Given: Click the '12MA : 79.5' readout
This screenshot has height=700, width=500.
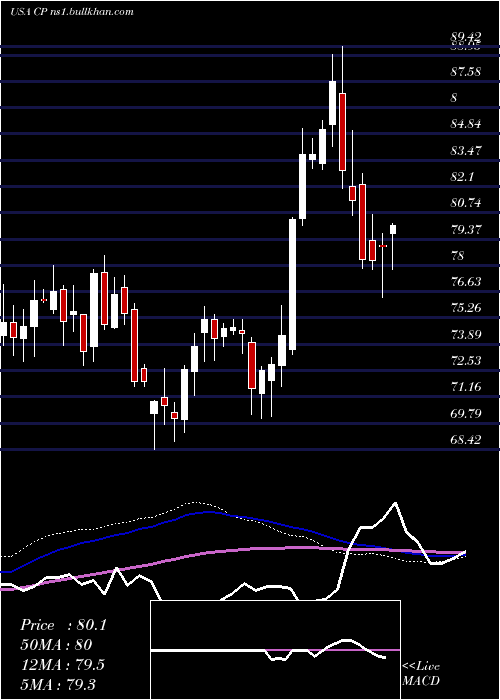Looking at the screenshot, I should [x=62, y=664].
